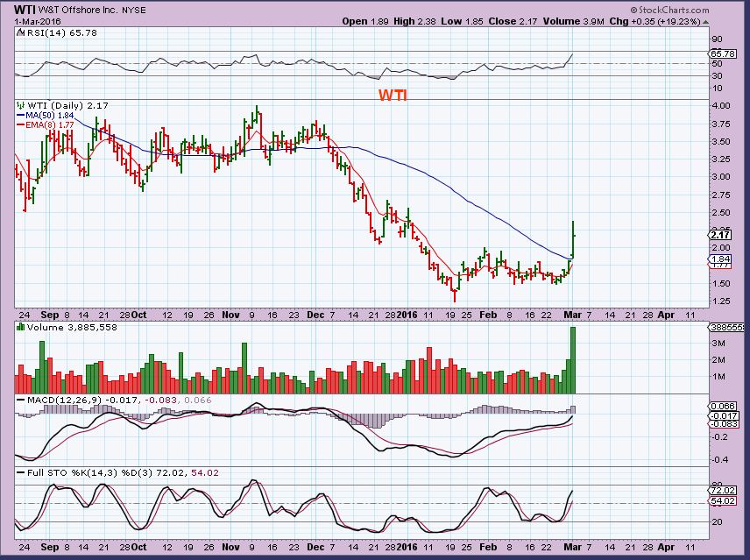Click the Close 2.17 value in the header
This screenshot has height=560, width=750.
[x=513, y=22]
